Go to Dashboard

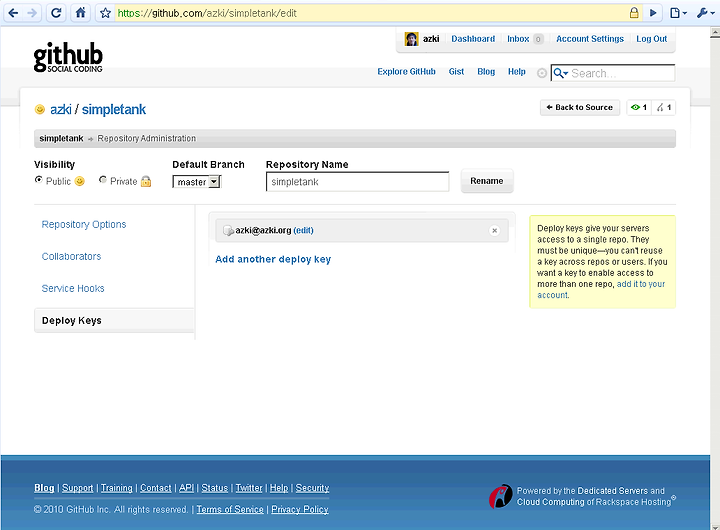click(473, 39)
